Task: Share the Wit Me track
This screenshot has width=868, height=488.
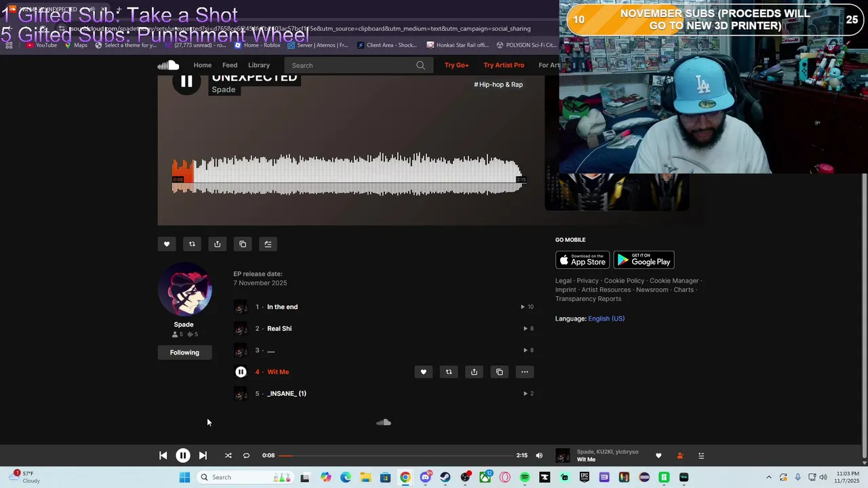Action: 474,372
